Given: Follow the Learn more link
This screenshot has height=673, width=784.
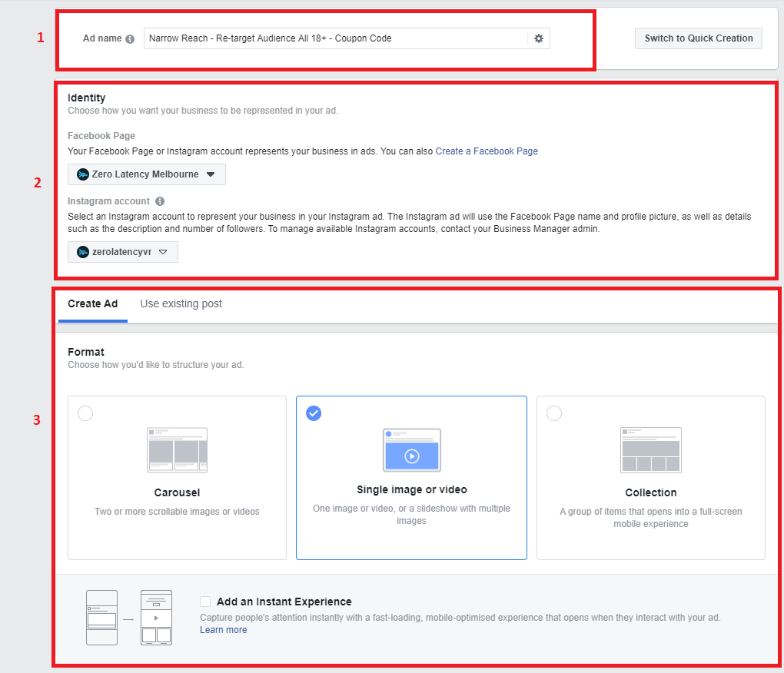Looking at the screenshot, I should click(x=224, y=630).
